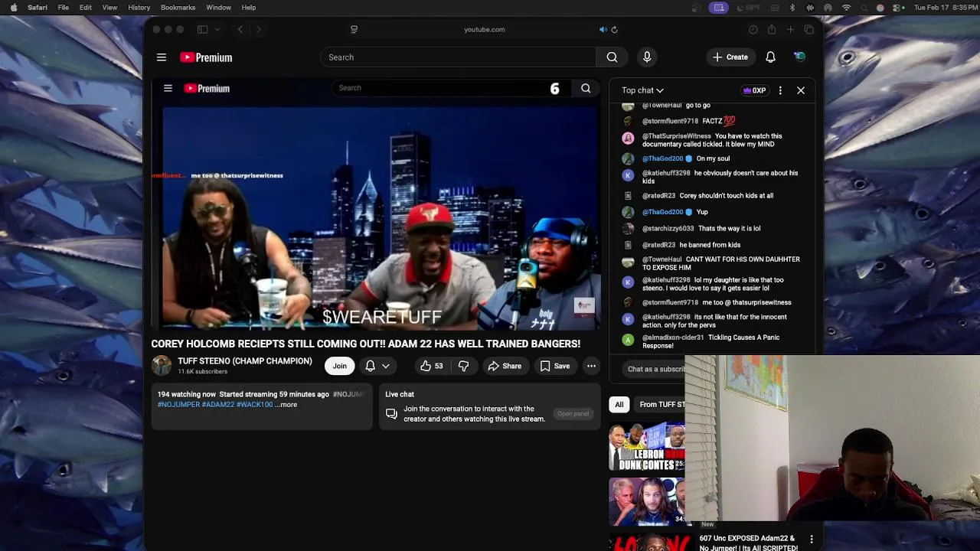Screen dimensions: 980x551
Task: Open the View menu
Action: click(x=109, y=8)
